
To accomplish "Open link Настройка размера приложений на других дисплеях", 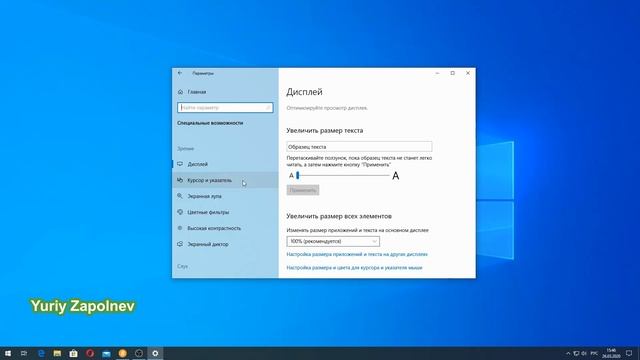I will point(357,254).
